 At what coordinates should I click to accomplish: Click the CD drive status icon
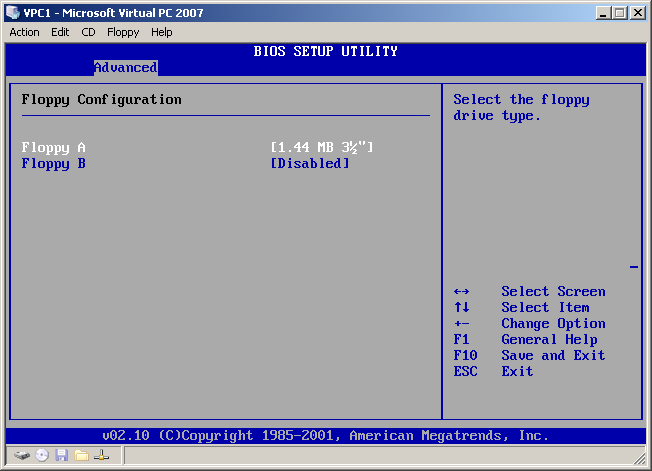coord(42,456)
